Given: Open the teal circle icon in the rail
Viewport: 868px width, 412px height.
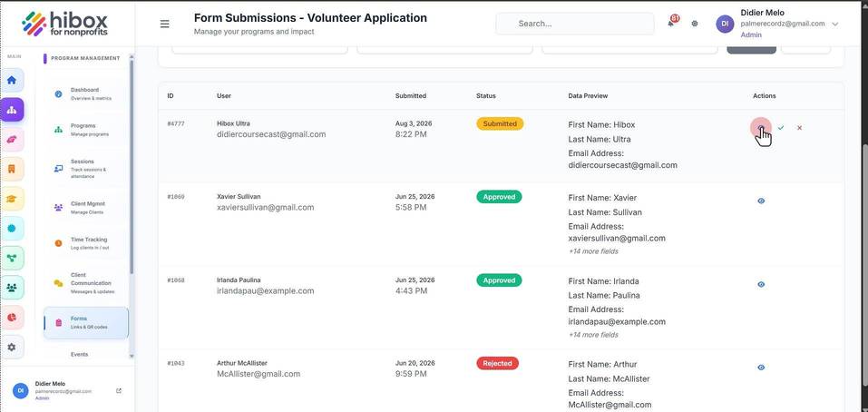Looking at the screenshot, I should pyautogui.click(x=12, y=228).
